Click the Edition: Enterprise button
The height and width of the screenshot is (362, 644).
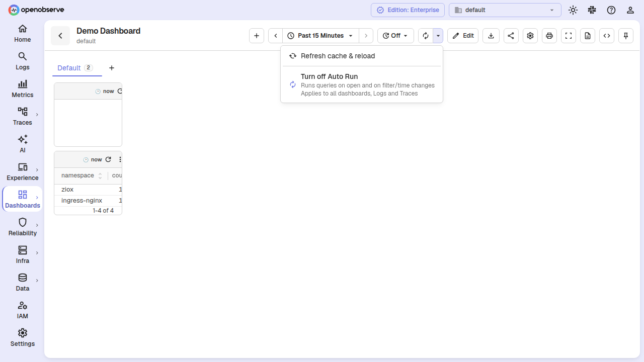408,10
